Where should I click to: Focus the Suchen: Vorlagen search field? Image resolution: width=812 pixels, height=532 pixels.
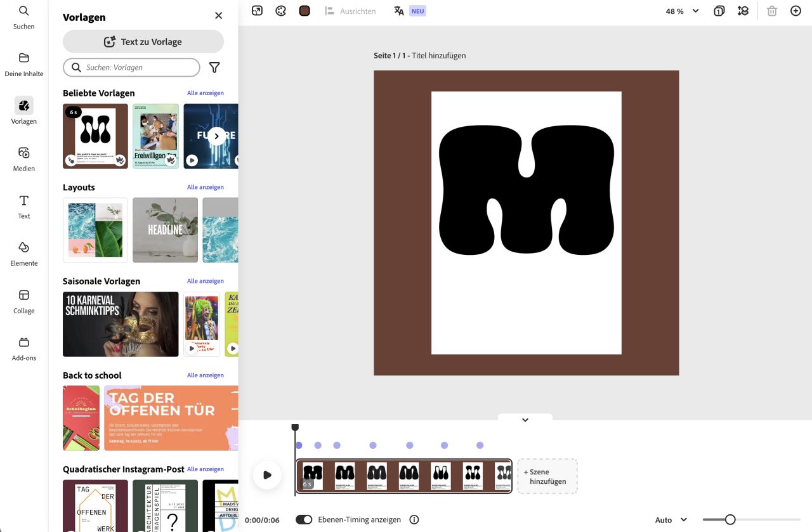[131, 67]
